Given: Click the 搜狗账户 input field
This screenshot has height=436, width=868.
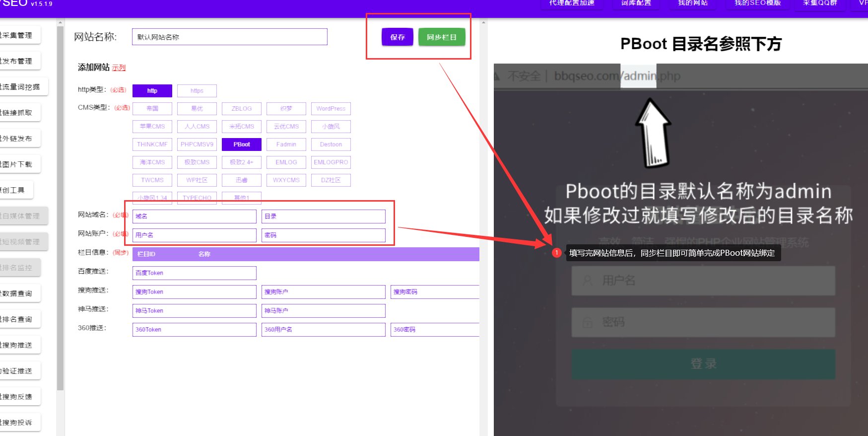Looking at the screenshot, I should (x=324, y=292).
